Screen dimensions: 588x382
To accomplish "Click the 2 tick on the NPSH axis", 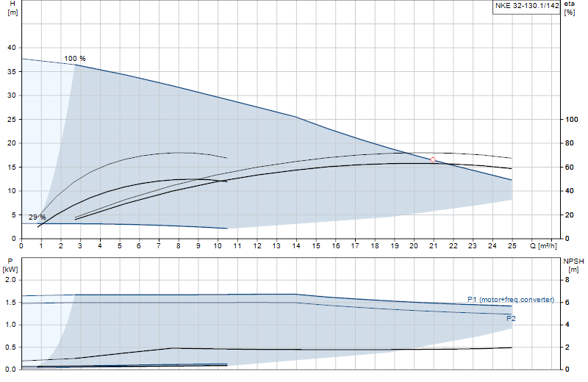I will 567,347.
